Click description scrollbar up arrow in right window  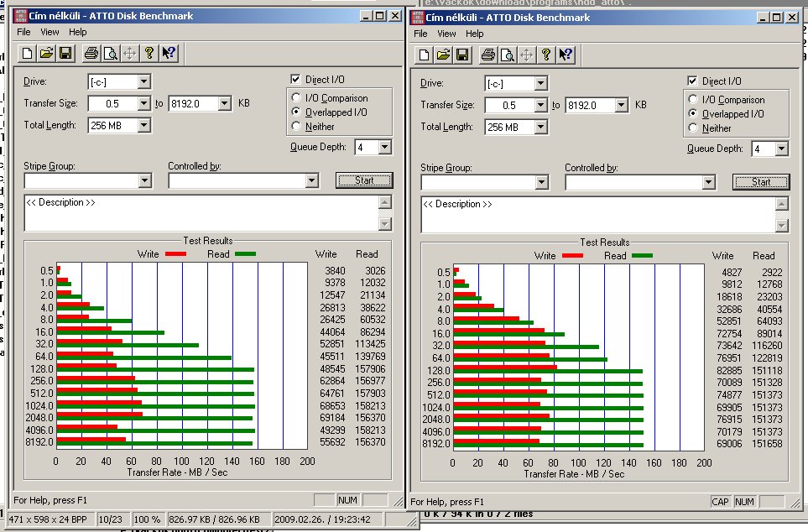[782, 204]
